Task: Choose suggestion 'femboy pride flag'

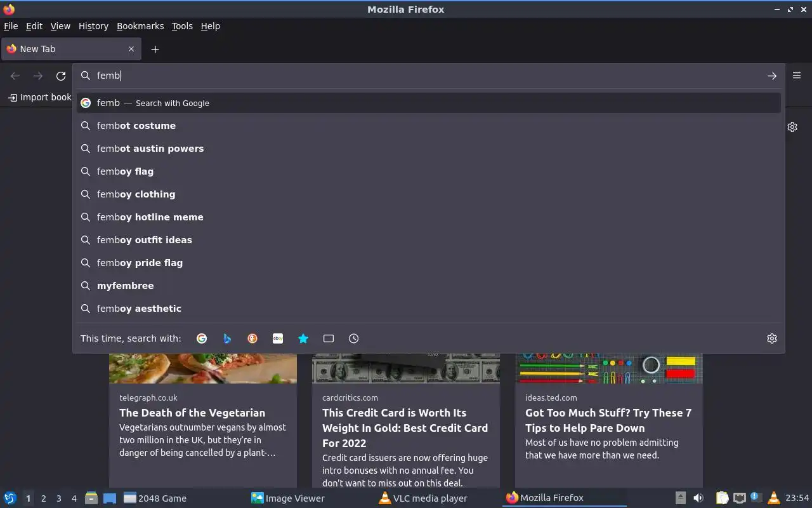Action: pos(429,263)
